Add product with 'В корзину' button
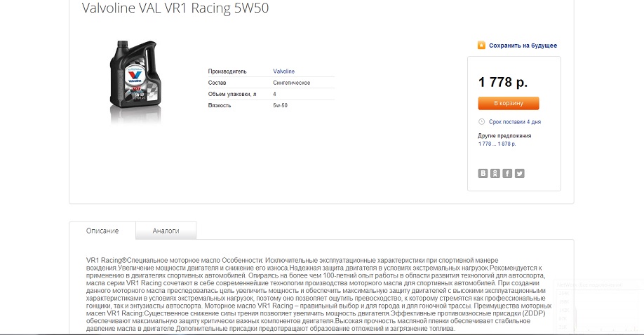Image resolution: width=644 pixels, height=335 pixels. click(509, 103)
